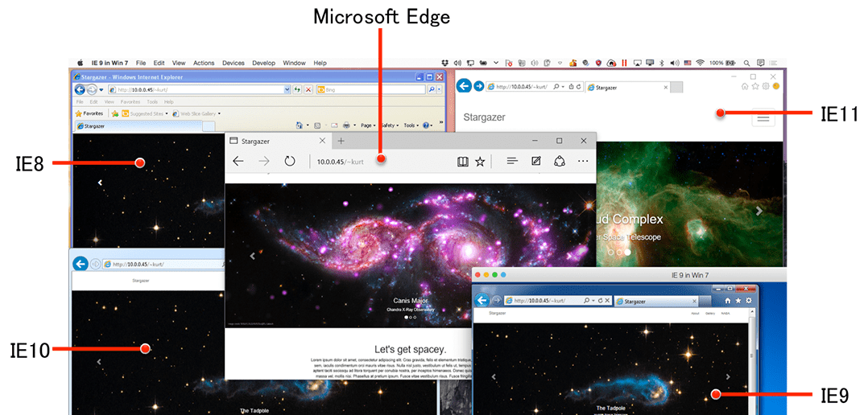Open the Tools dropdown in IE8 command bar
Image resolution: width=868 pixels, height=415 pixels.
click(x=411, y=125)
